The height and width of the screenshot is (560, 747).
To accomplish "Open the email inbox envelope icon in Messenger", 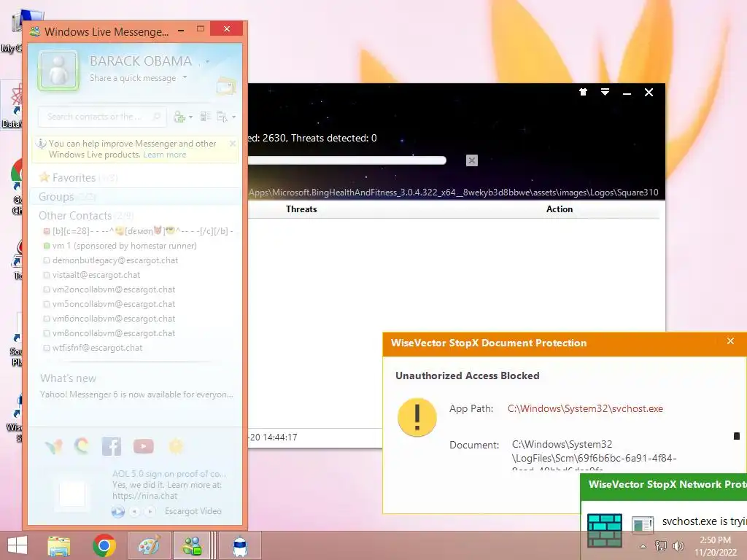I will [x=226, y=86].
